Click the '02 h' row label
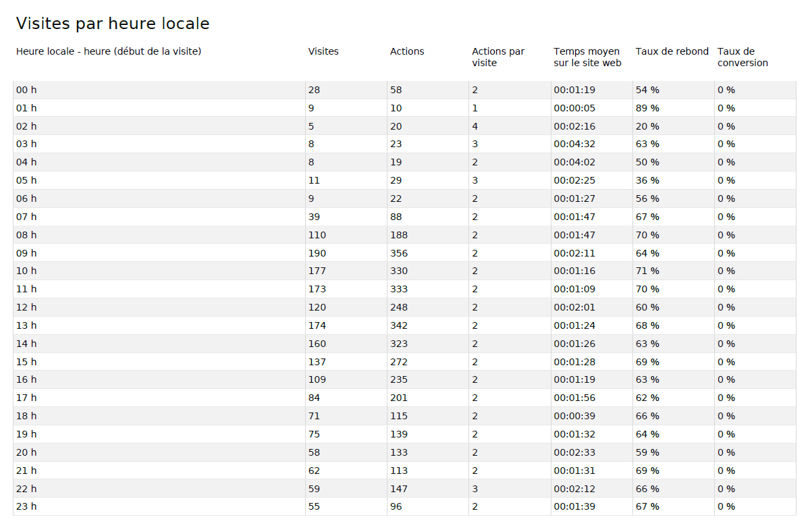810x532 pixels. (26, 126)
